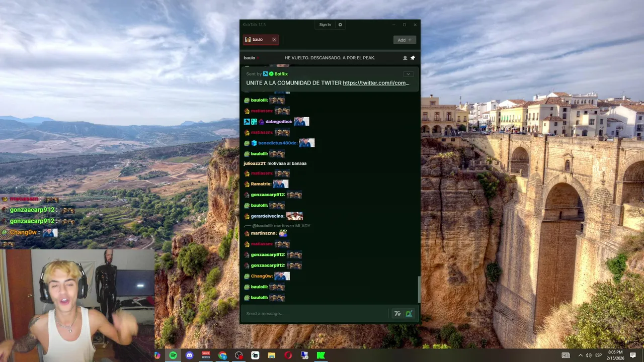Click the emote in benedictus480dc's message

307,143
